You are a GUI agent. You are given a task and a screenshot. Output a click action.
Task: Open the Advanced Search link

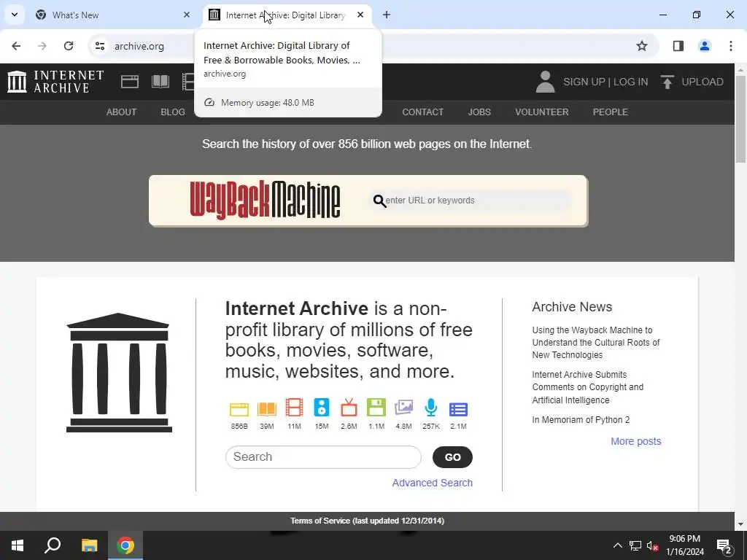pyautogui.click(x=432, y=483)
